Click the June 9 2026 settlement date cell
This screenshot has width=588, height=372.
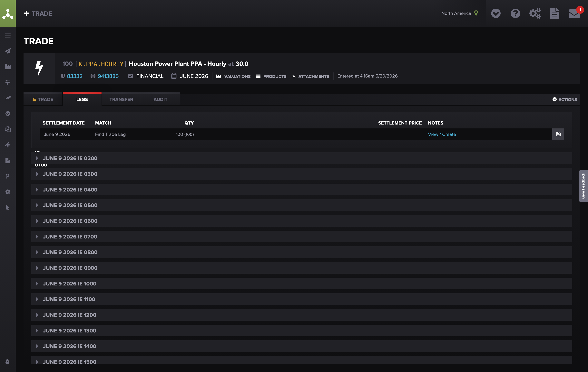[x=57, y=134]
